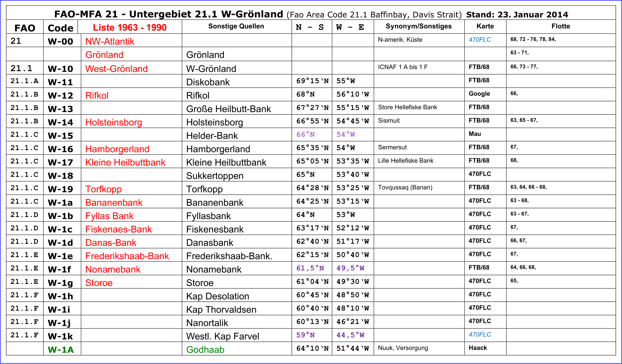Select 'Stand: 23. Januar 2014' date text
The image size is (622, 364).
(x=517, y=14)
